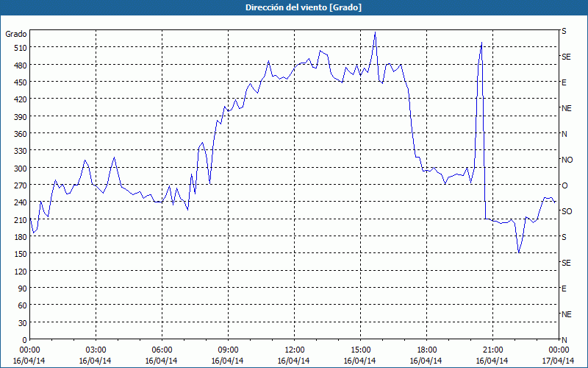Select the "SE" compass label between 480 and 510
Image resolution: width=588 pixels, height=368 pixels.
[x=566, y=57]
